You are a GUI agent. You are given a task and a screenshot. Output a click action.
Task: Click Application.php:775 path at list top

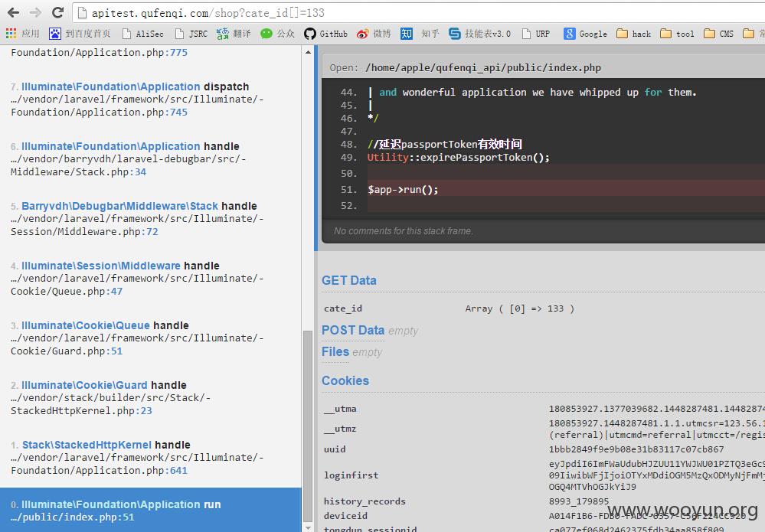pos(99,52)
